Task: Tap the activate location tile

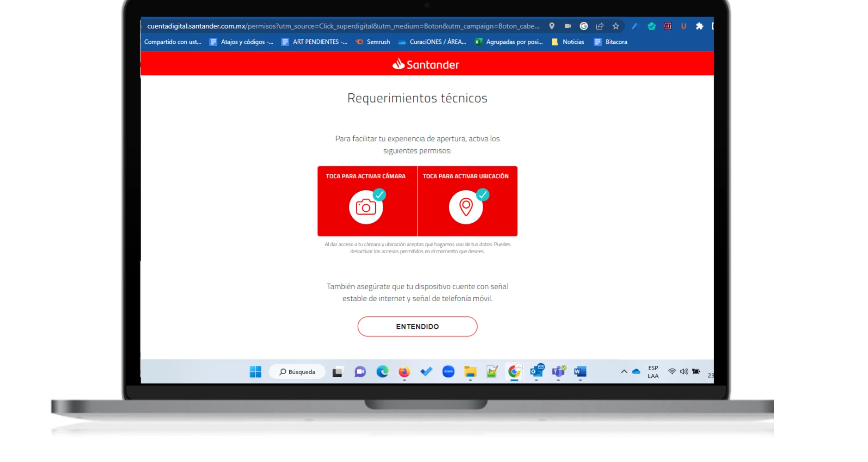Action: pos(467,201)
